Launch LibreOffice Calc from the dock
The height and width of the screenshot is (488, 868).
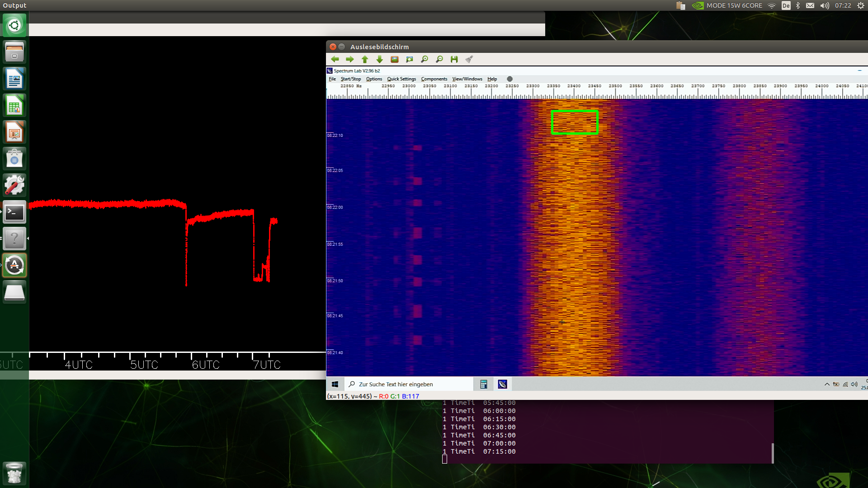click(x=14, y=105)
